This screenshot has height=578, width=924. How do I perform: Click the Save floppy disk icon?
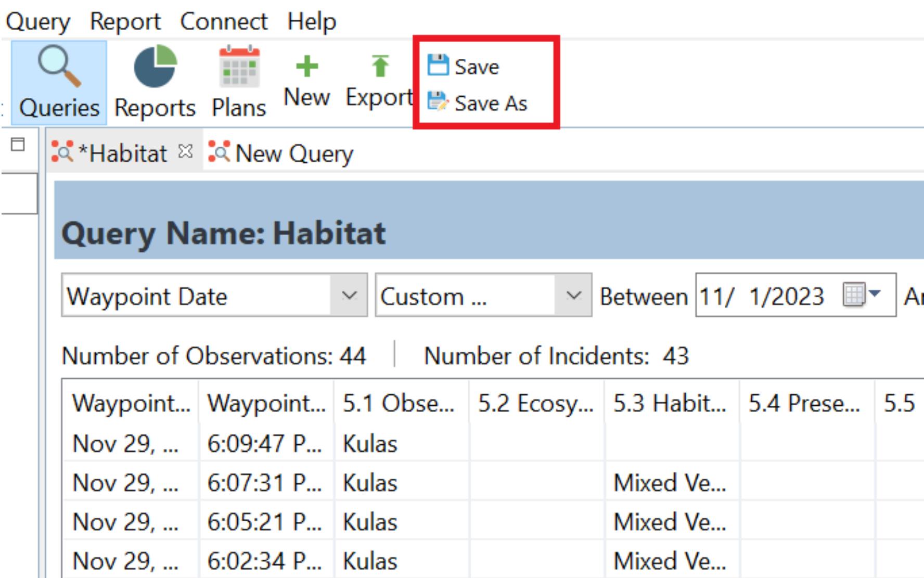pos(438,66)
